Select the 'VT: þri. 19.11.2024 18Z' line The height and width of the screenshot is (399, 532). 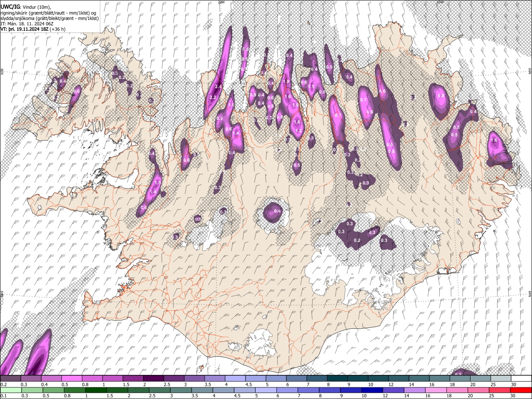pyautogui.click(x=25, y=30)
